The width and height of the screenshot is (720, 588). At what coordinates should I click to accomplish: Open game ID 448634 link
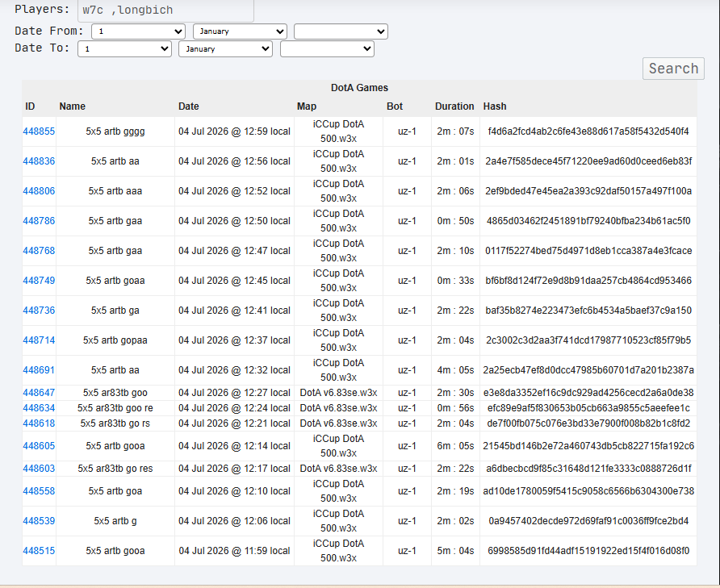coord(39,408)
